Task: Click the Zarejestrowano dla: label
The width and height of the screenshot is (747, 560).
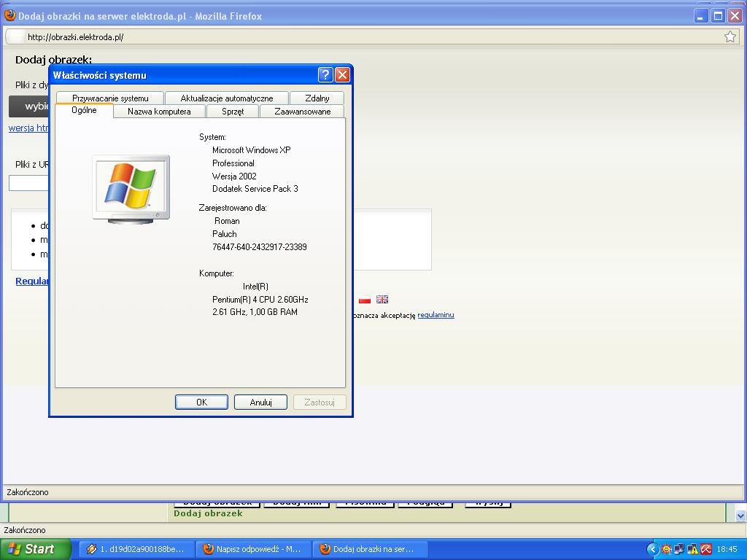Action: 233,208
